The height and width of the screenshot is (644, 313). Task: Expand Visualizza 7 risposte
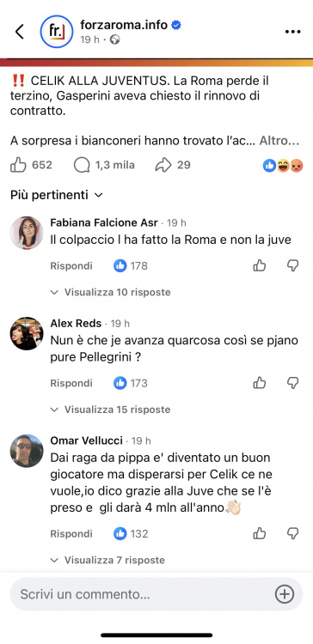[107, 560]
